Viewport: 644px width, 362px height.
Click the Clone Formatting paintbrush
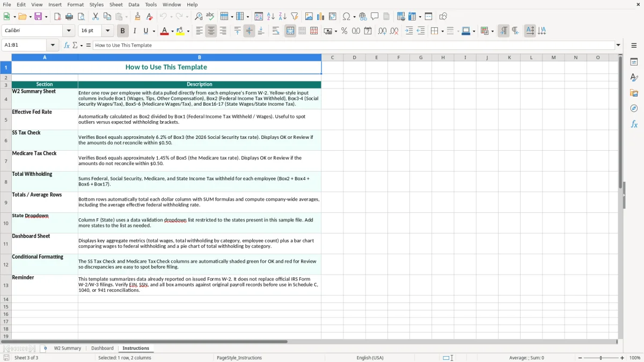coord(137,17)
